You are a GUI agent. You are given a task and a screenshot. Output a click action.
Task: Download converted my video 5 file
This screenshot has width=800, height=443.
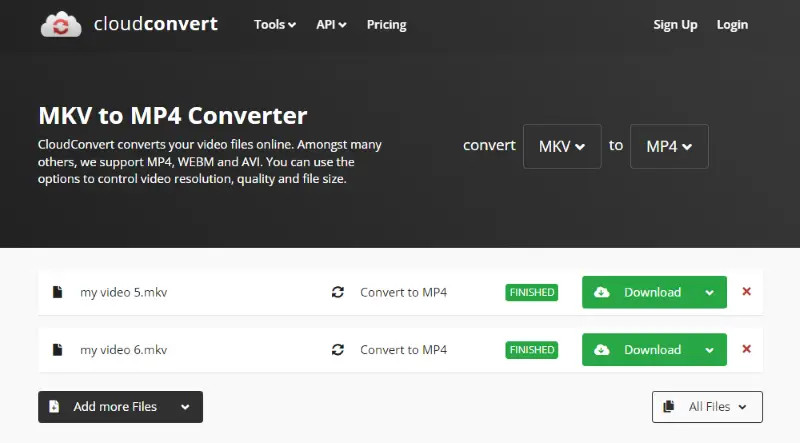[640, 292]
